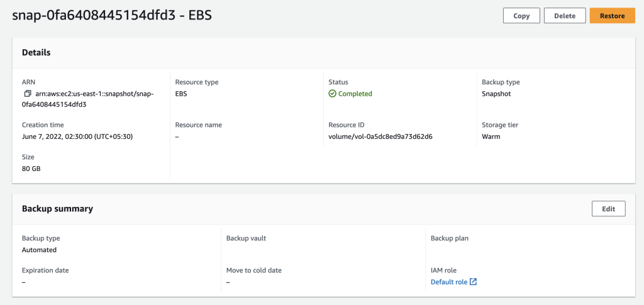Open the redacted Backup vault link

click(x=247, y=251)
